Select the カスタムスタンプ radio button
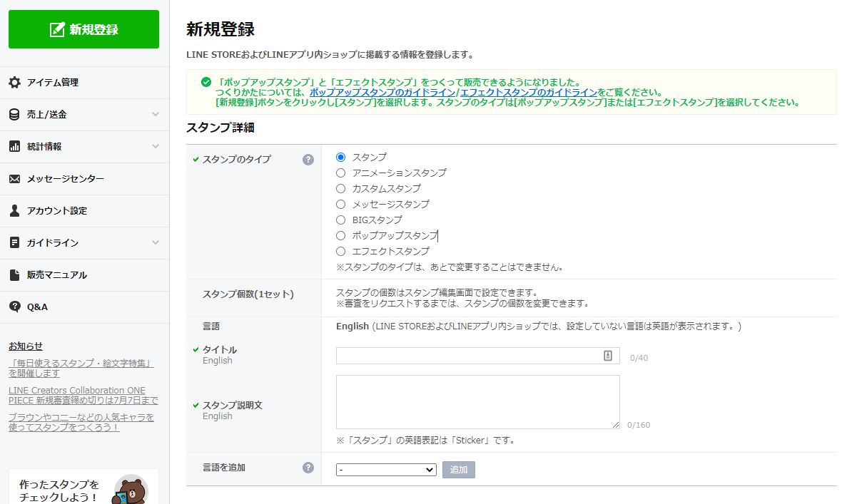Screen dimensions: 852x504 pyautogui.click(x=340, y=189)
